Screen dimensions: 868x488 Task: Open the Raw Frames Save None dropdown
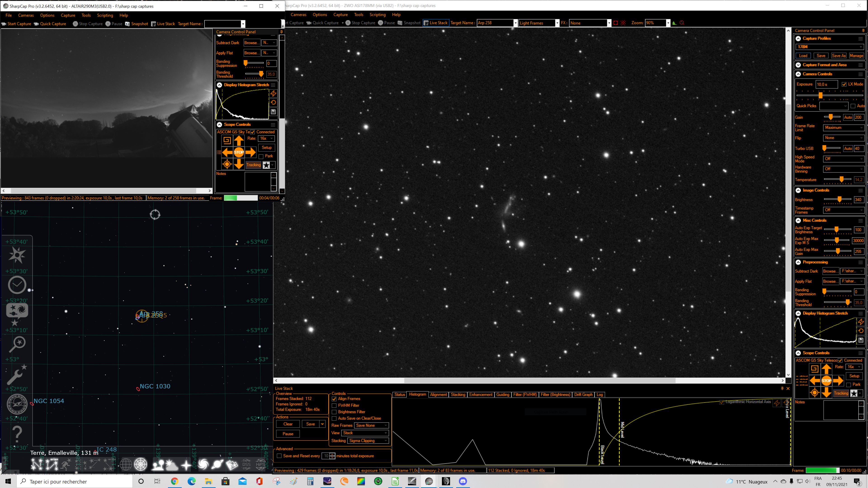(371, 425)
